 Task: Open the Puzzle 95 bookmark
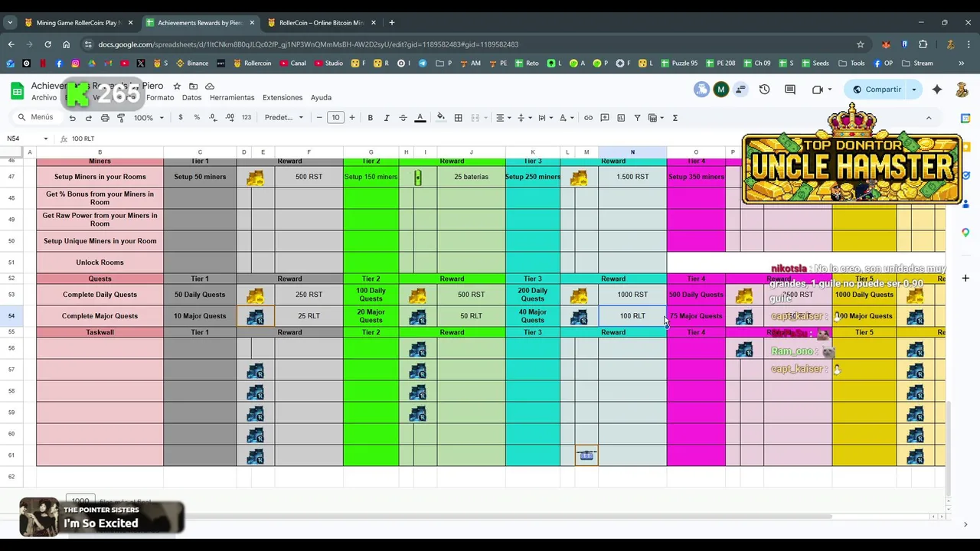678,64
